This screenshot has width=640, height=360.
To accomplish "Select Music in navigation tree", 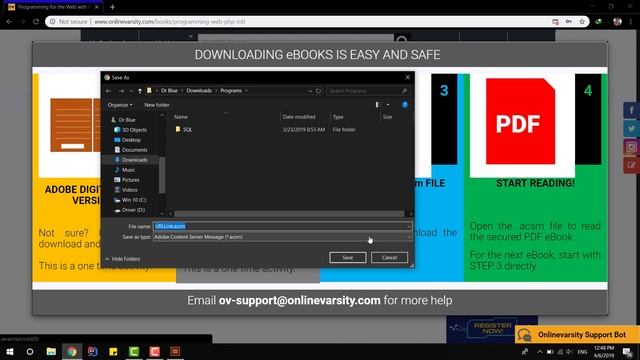I will pos(128,170).
